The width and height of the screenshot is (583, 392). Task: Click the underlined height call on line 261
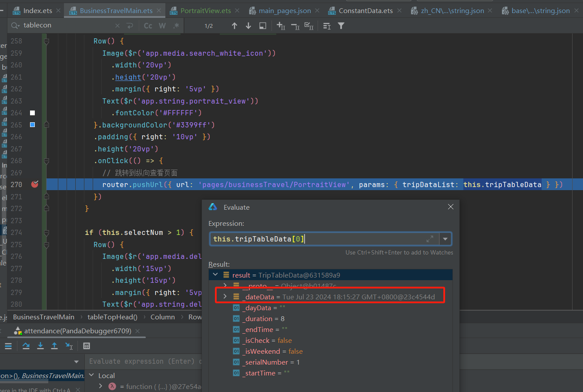coord(128,77)
